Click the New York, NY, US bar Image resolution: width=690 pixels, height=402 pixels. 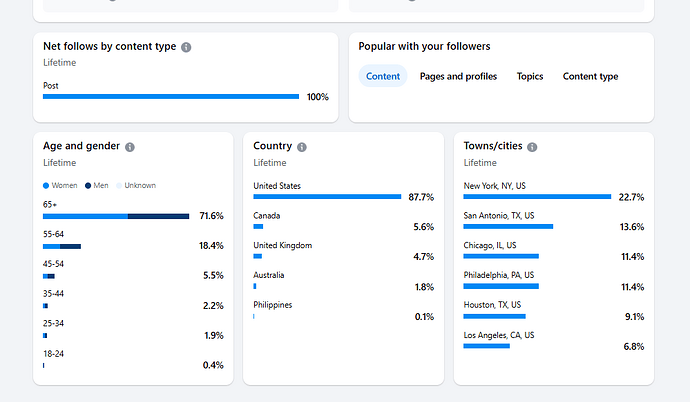coord(537,197)
